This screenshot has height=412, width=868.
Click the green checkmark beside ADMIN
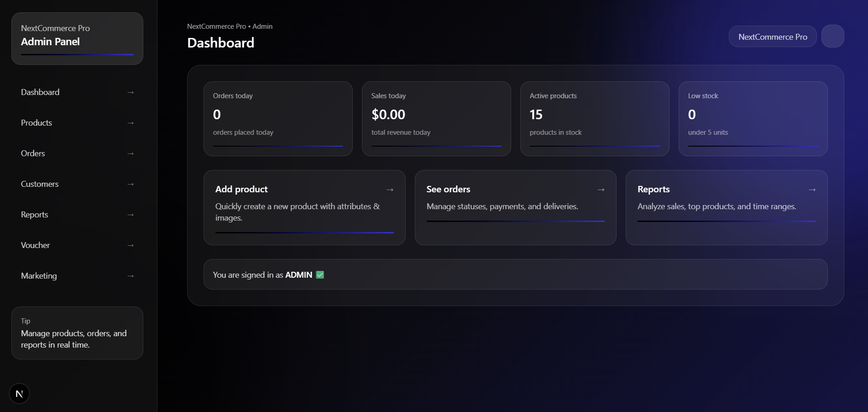point(319,275)
